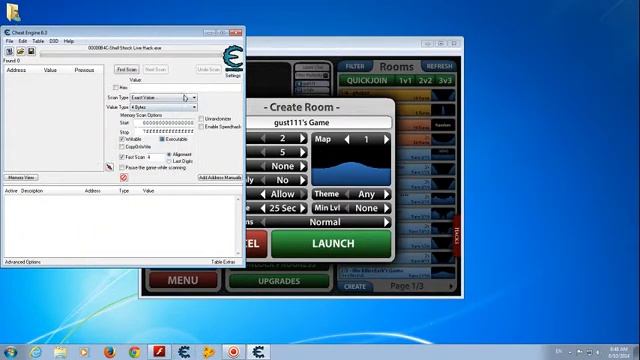The height and width of the screenshot is (360, 640).
Task: Click the save table floppy icon
Action: [31, 51]
